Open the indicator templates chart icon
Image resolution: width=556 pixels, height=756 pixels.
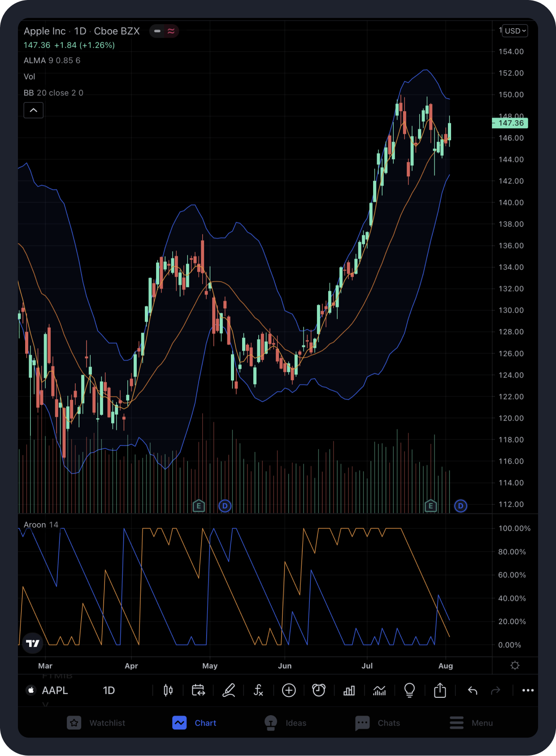[379, 691]
